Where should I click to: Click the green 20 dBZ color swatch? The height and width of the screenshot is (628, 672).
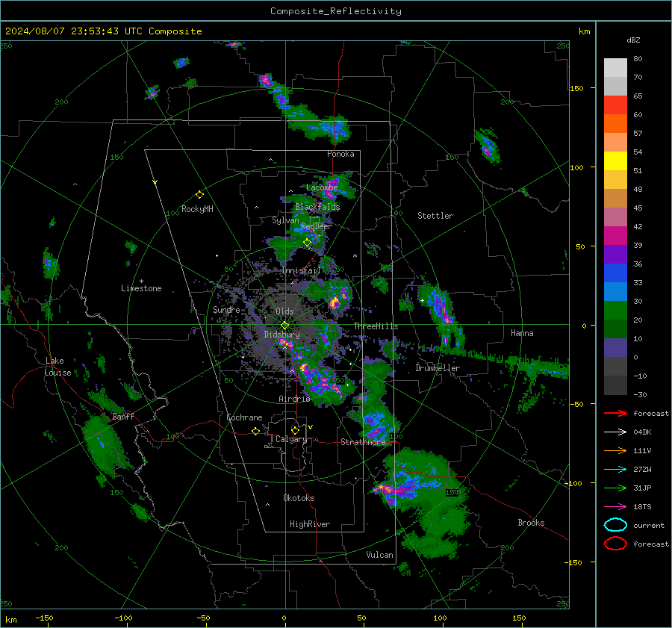(x=615, y=310)
